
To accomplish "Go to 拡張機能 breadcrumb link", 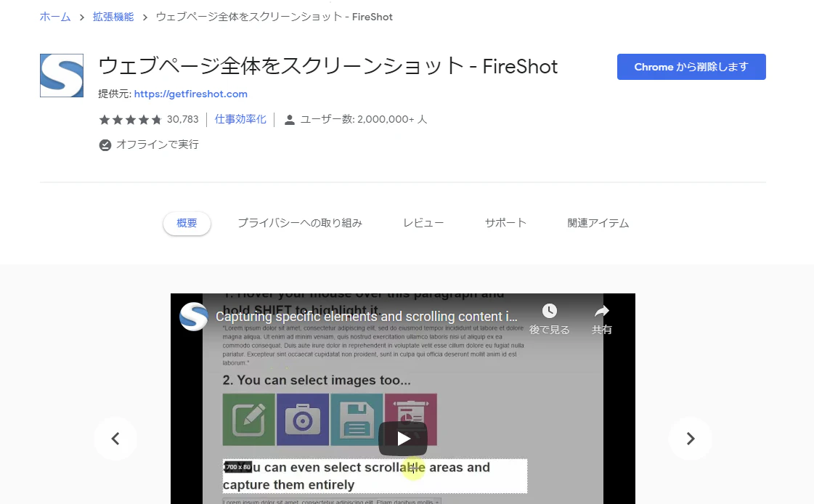I will 113,17.
